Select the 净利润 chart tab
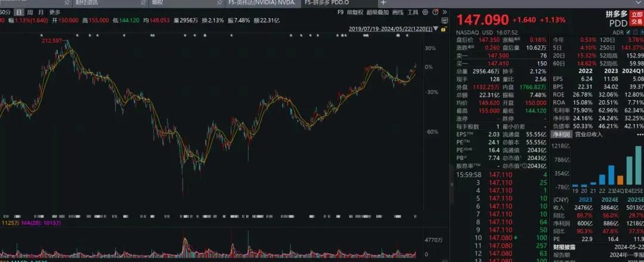644x262 pixels. 562,134
